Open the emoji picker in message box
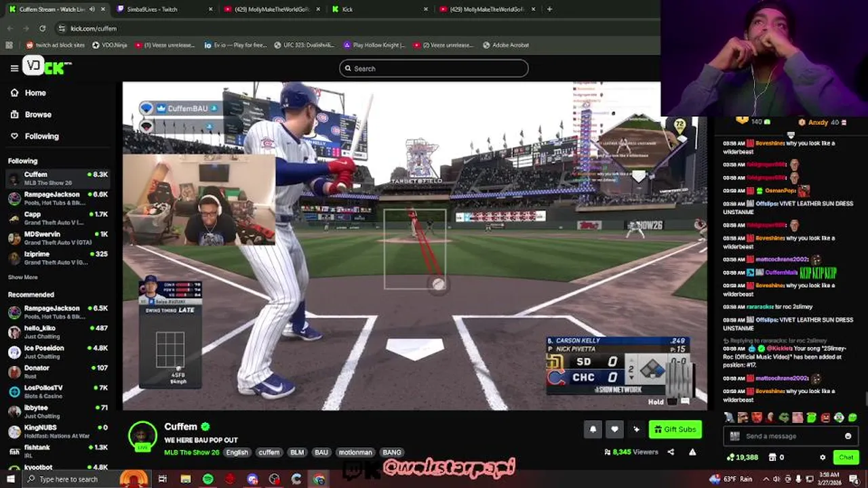 pos(848,436)
